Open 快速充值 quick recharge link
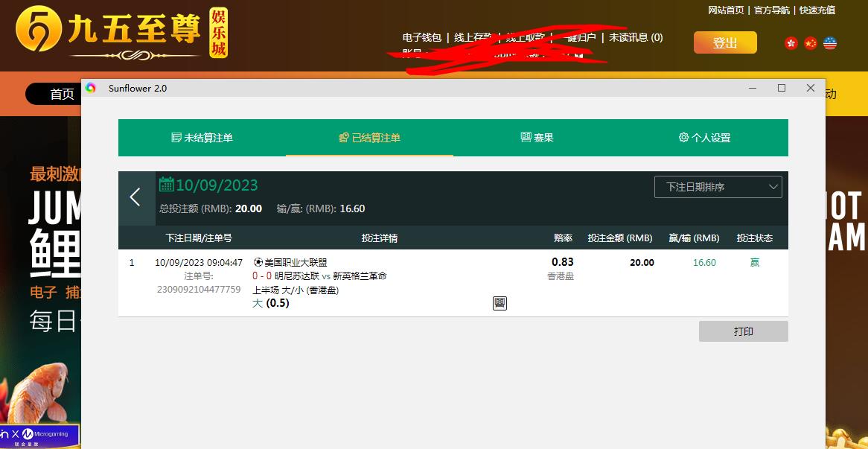Screen dimensions: 868x449 [817, 10]
